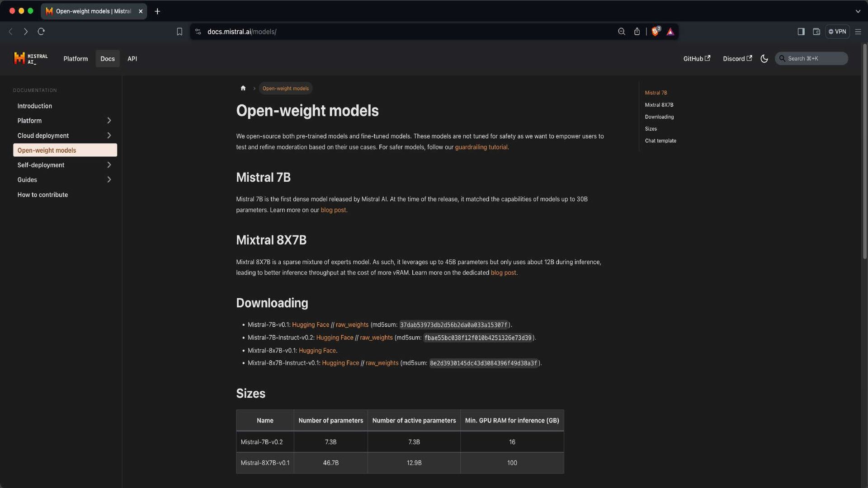The image size is (868, 488).
Task: Open new tab with plus icon
Action: [157, 11]
